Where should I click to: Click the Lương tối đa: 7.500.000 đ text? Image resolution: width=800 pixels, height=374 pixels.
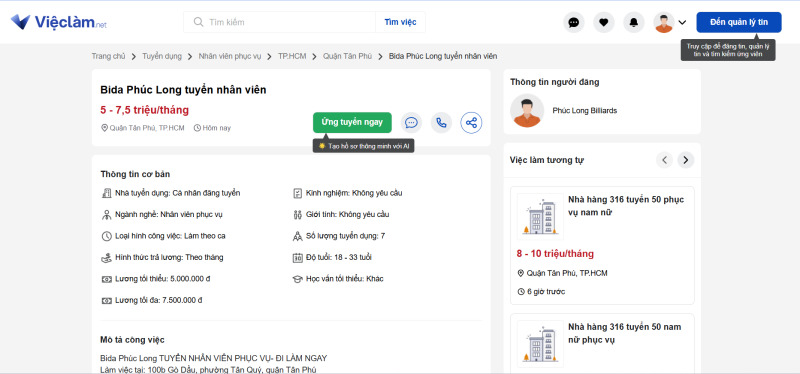[x=159, y=301]
